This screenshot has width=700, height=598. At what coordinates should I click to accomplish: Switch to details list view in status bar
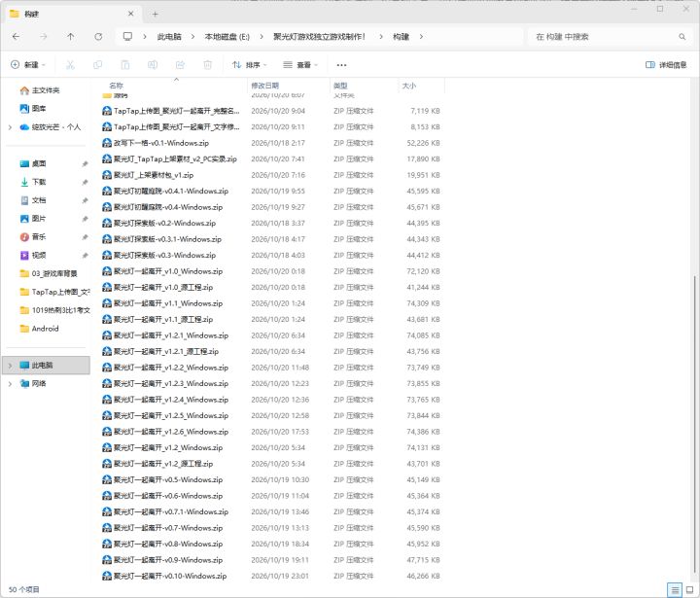click(675, 590)
